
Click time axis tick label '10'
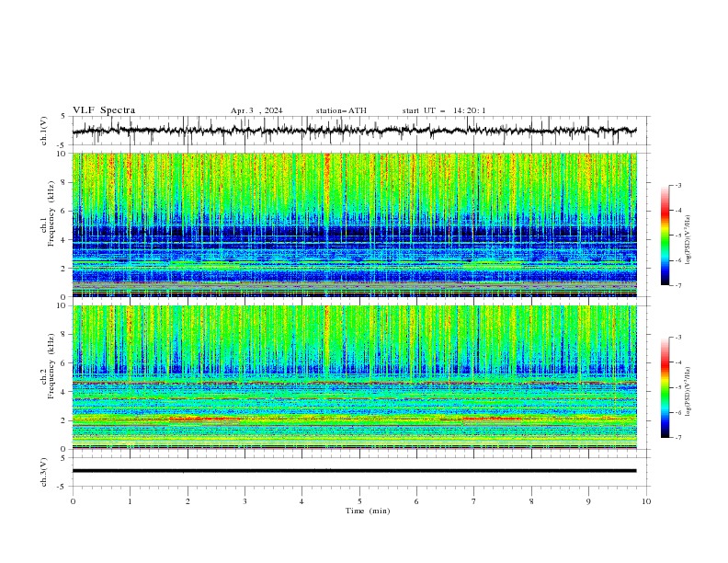646,501
